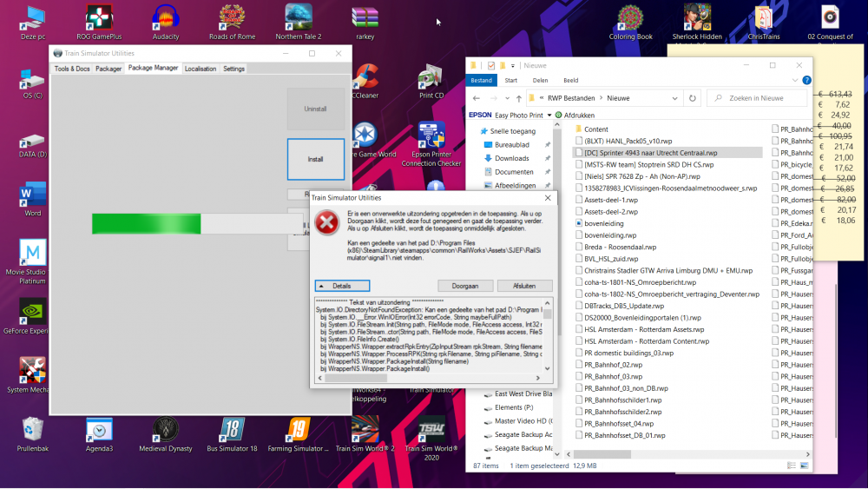868x489 pixels.
Task: Click the Afsluiten button
Action: pos(524,286)
